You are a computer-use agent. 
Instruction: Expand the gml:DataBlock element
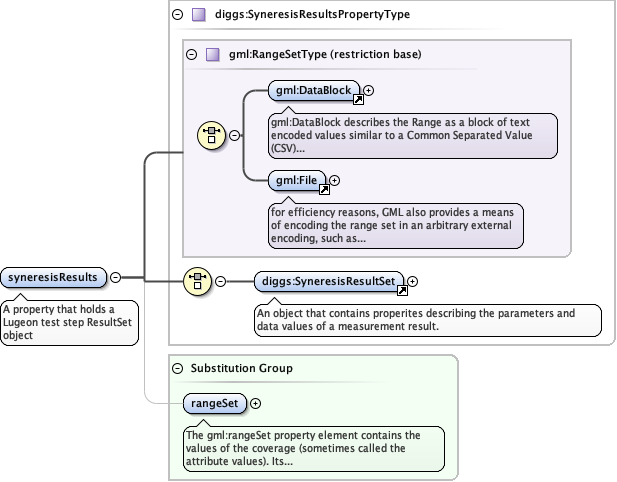(x=369, y=91)
